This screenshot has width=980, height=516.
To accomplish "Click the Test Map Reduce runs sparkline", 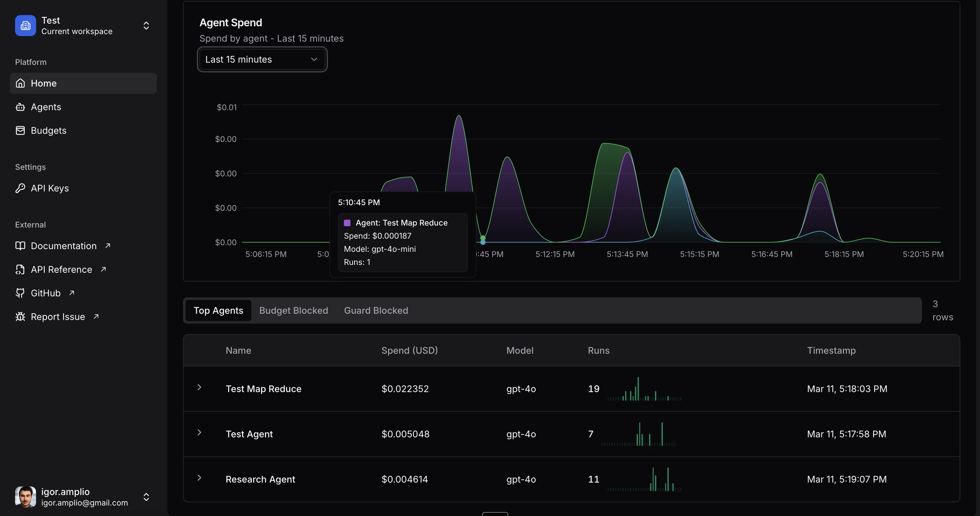I will pyautogui.click(x=644, y=389).
